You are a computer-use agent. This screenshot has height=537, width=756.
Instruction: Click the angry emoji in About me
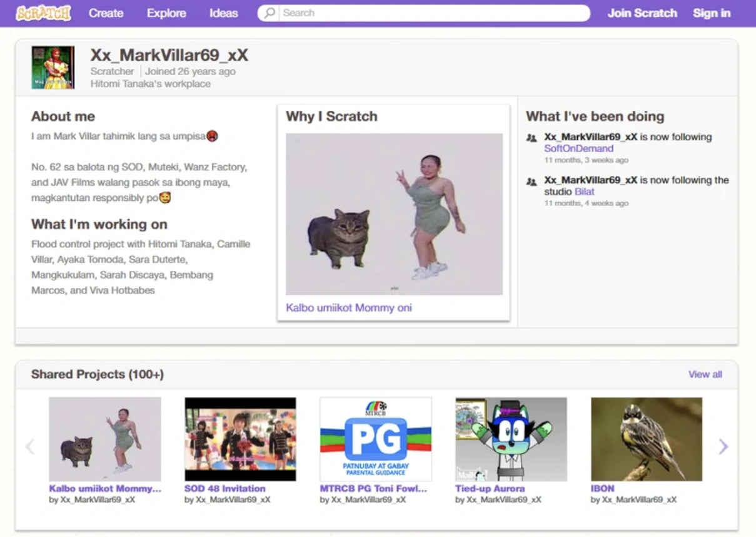coord(213,136)
